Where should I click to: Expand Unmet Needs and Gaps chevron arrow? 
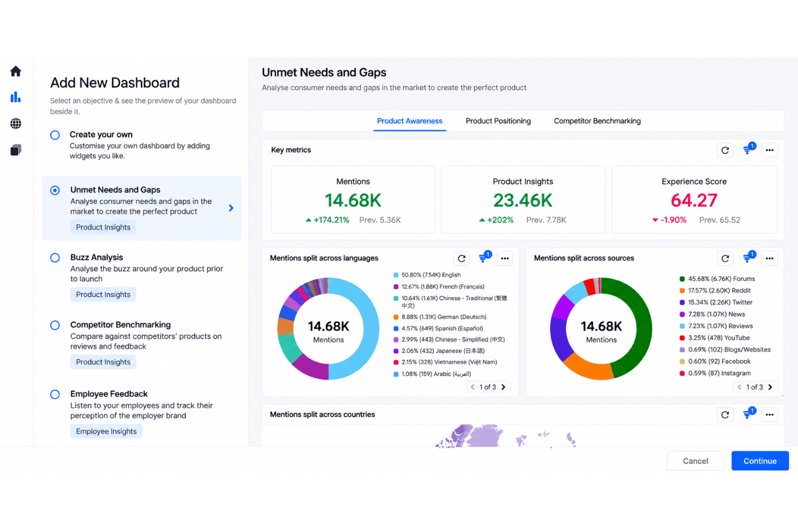[231, 208]
